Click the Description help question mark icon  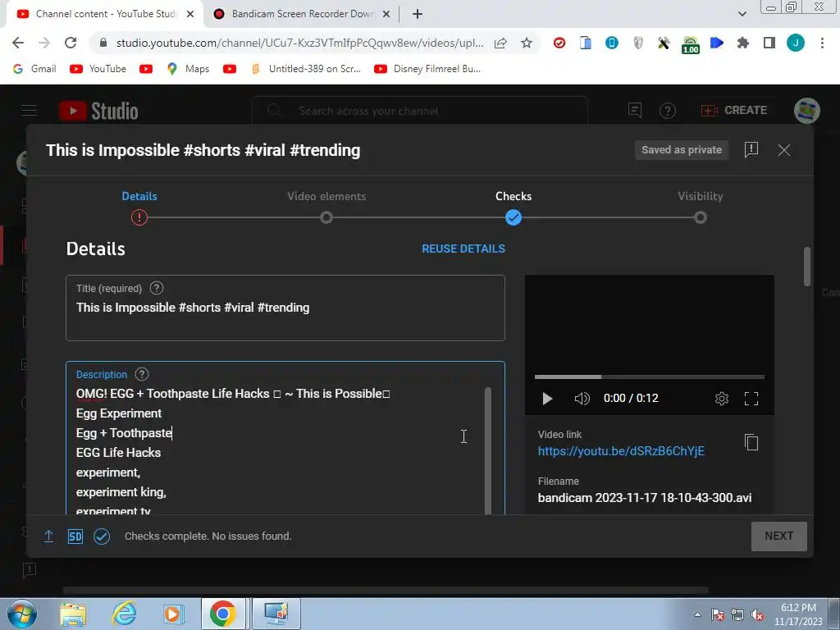click(142, 374)
